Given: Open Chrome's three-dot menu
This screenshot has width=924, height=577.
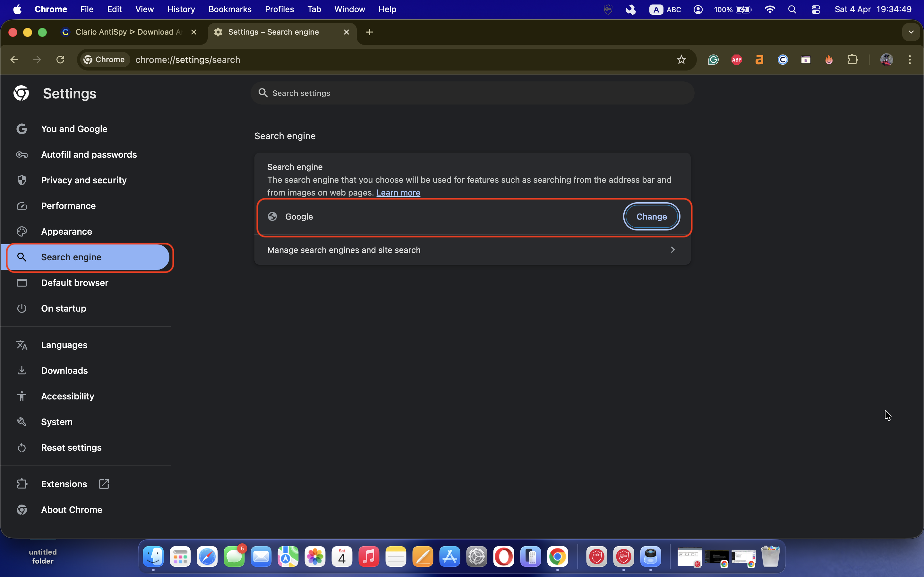Looking at the screenshot, I should (910, 60).
